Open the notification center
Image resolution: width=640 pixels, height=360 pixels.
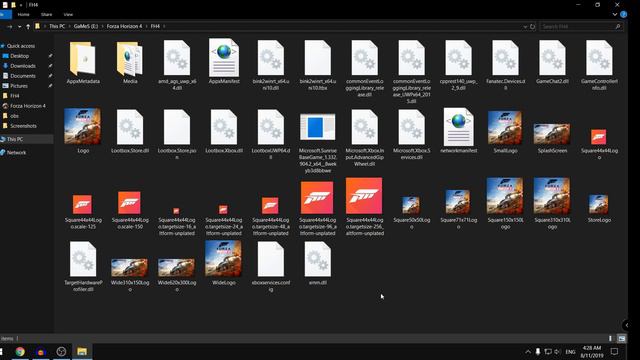614,351
